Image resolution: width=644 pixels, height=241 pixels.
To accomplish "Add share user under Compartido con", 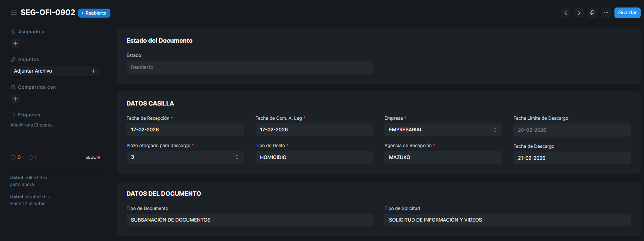I will pos(15,99).
